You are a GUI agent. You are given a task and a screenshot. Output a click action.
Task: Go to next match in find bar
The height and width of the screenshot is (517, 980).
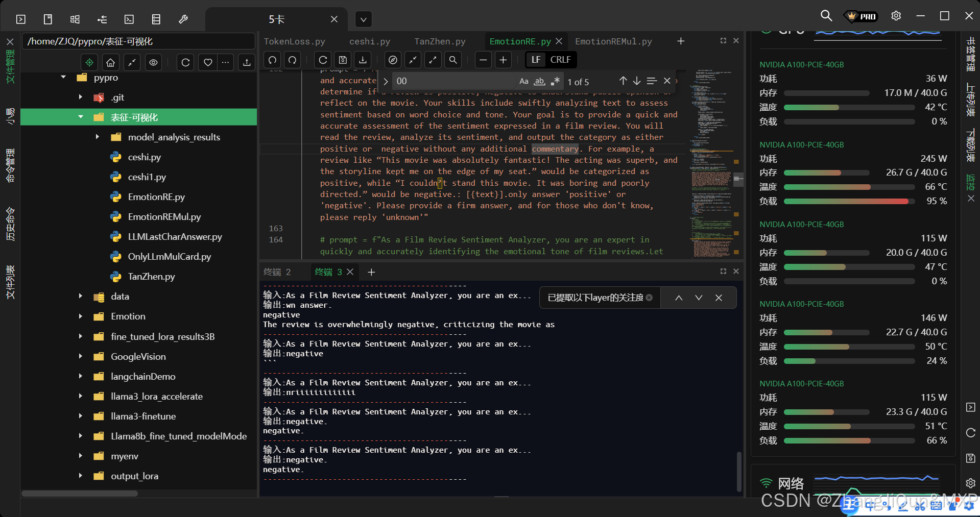(637, 81)
